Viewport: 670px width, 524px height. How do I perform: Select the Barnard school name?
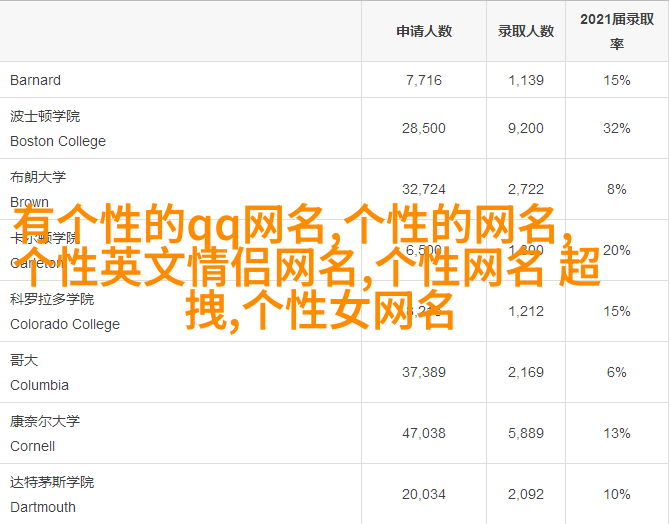[35, 80]
